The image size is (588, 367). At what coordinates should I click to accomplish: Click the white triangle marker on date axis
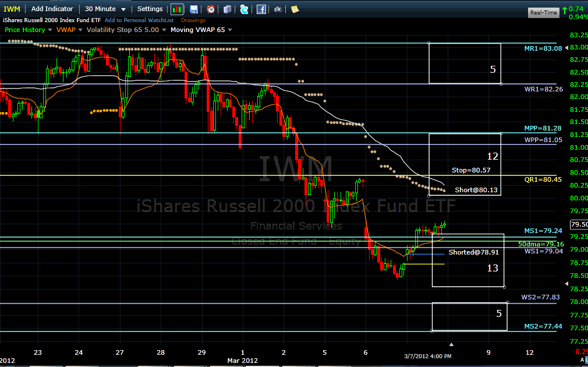(452, 344)
